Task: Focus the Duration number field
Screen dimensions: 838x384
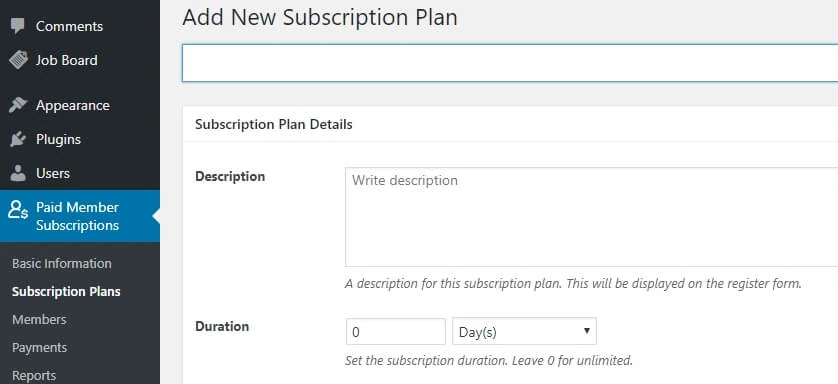Action: tap(395, 332)
